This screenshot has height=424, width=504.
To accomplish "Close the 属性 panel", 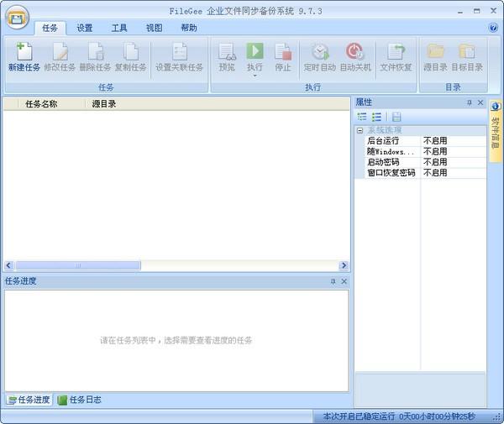I will click(480, 102).
